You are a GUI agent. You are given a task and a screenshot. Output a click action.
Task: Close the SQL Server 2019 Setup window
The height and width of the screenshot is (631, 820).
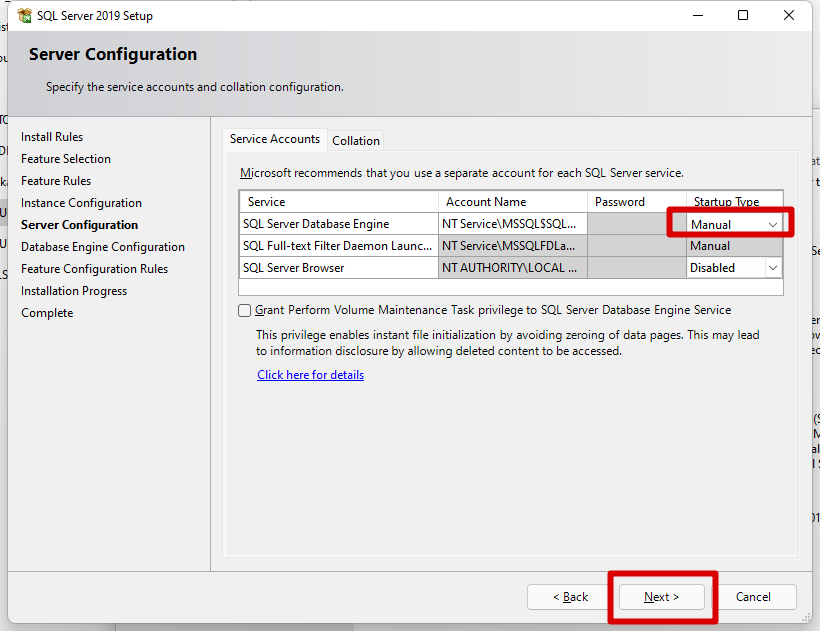pyautogui.click(x=789, y=15)
